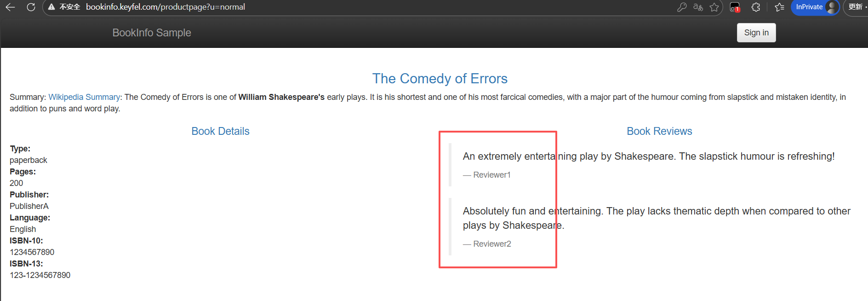Click The Comedy of Errors title

(x=440, y=79)
